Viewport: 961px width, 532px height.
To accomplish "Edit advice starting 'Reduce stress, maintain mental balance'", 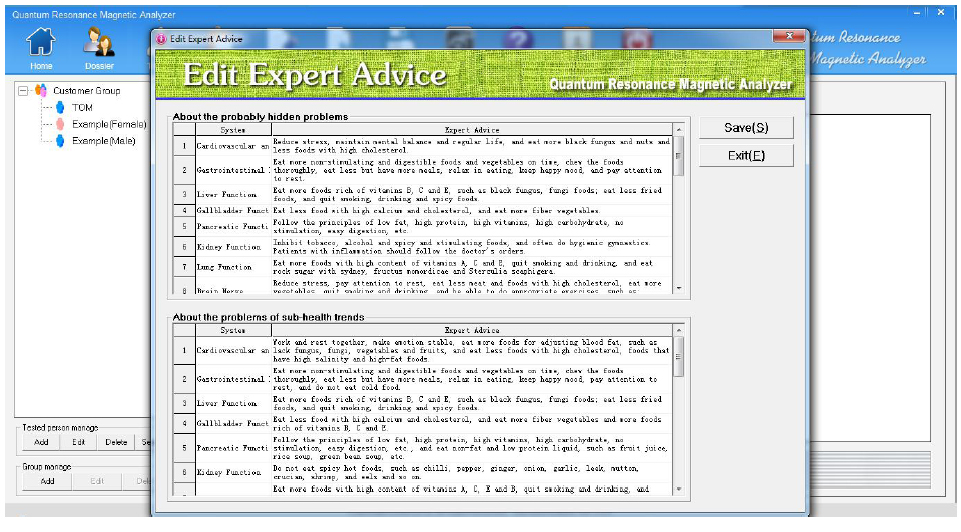I will [472, 146].
